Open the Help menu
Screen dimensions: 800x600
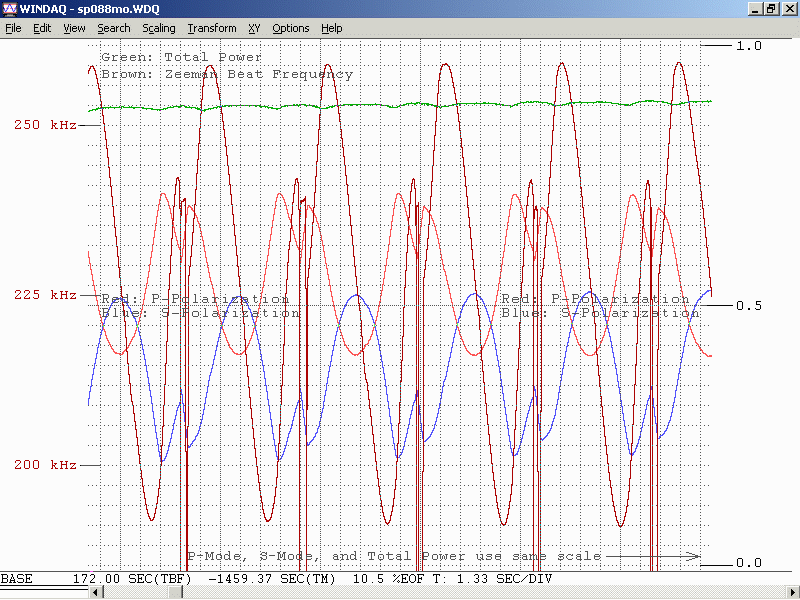(332, 28)
